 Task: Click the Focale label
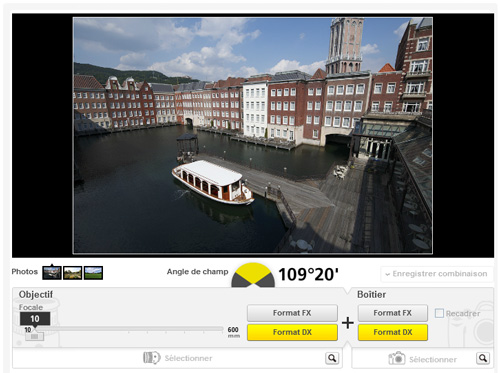pyautogui.click(x=31, y=307)
